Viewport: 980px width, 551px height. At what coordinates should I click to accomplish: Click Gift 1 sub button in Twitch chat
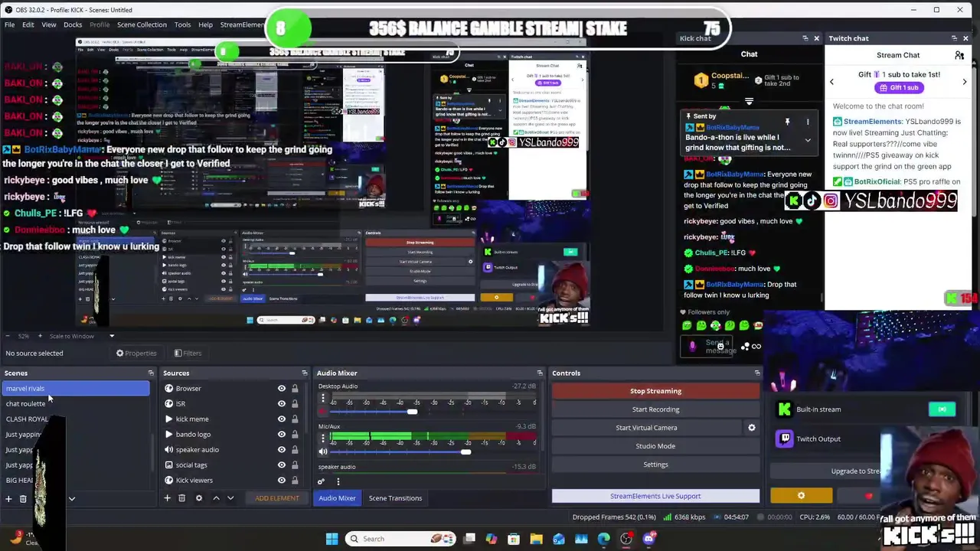pos(898,88)
